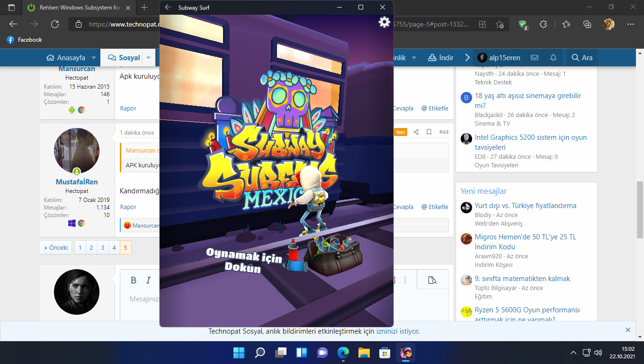This screenshot has width=644, height=364.
Task: Open the İndir navigation item
Action: point(441,58)
